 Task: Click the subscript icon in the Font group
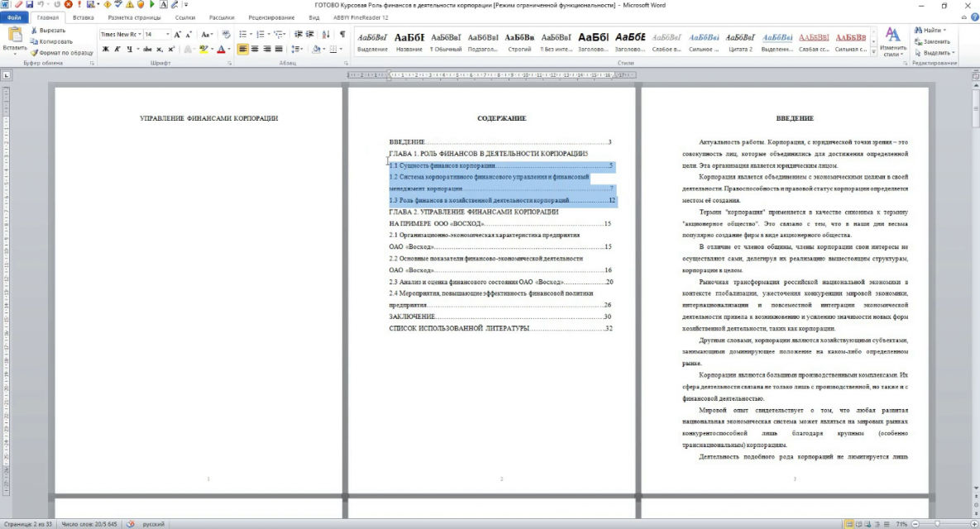point(159,49)
